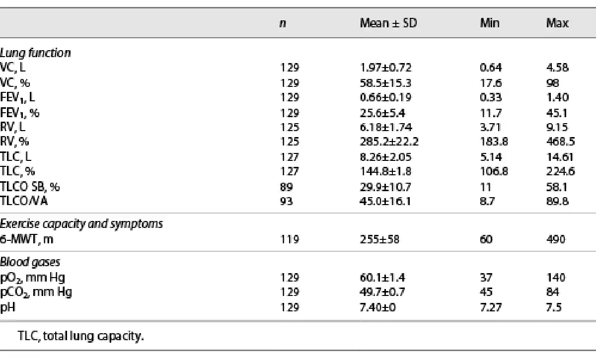Screen dimensions: 596x364
Task: Click the 6-MWT mean value 255±58
Action: coord(379,239)
